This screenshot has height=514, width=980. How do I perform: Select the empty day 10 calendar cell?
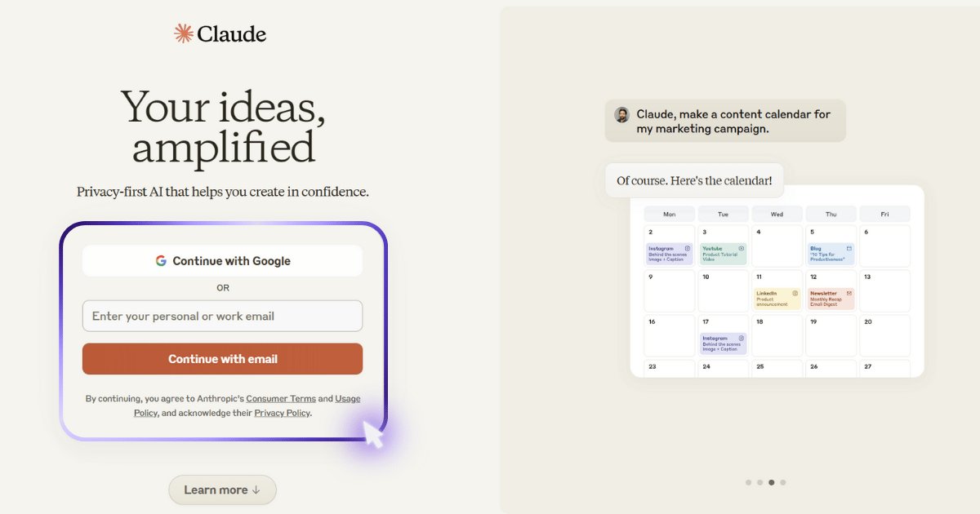coord(723,290)
